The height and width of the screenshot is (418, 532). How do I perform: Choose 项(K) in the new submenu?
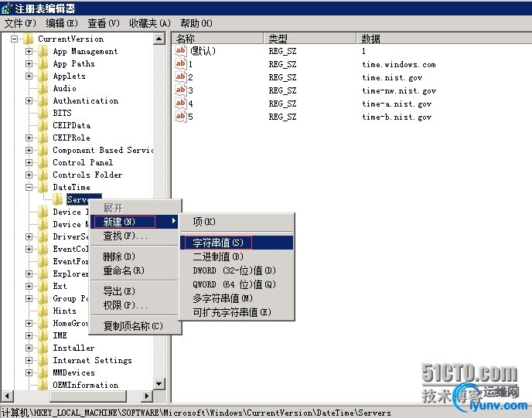(x=237, y=222)
